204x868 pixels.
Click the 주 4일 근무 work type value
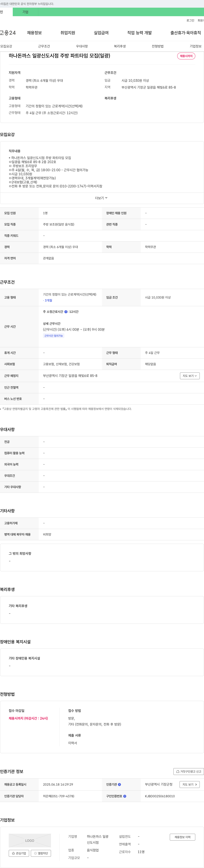152,353
